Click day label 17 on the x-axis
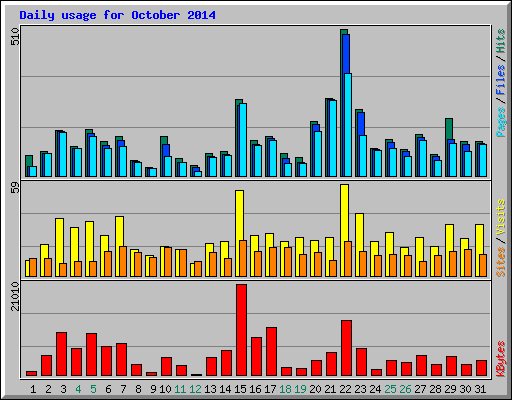The image size is (512, 400). [x=270, y=389]
